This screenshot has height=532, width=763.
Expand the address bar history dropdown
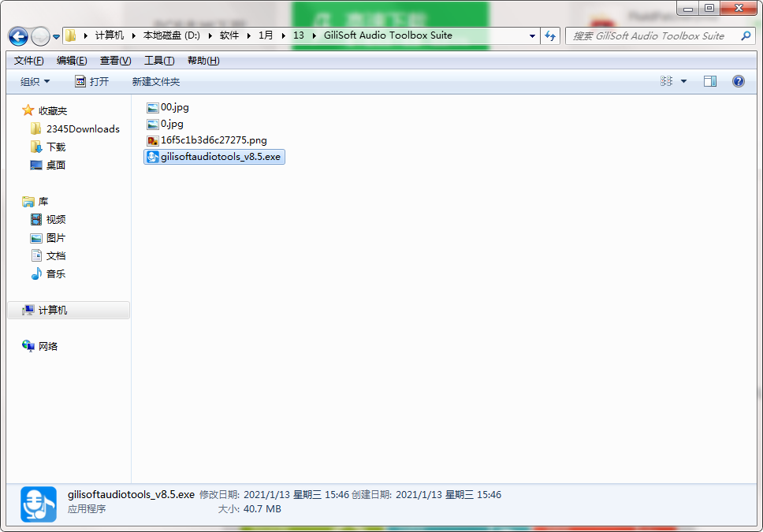click(x=532, y=35)
